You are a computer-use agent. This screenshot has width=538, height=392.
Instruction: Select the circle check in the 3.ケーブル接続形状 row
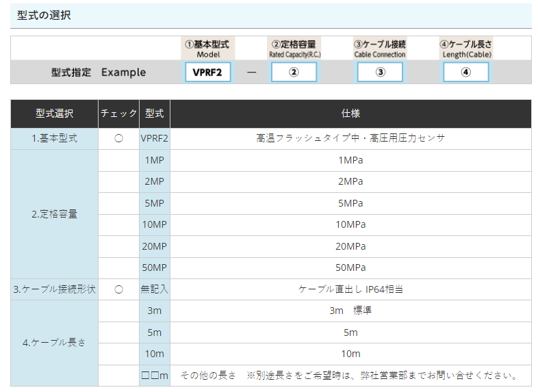point(118,289)
